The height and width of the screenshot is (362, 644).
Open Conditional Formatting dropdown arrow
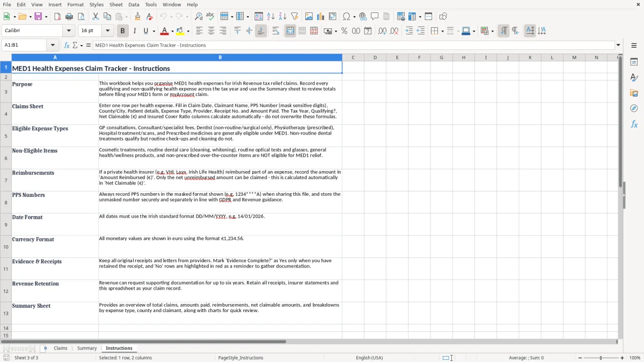pyautogui.click(x=492, y=31)
